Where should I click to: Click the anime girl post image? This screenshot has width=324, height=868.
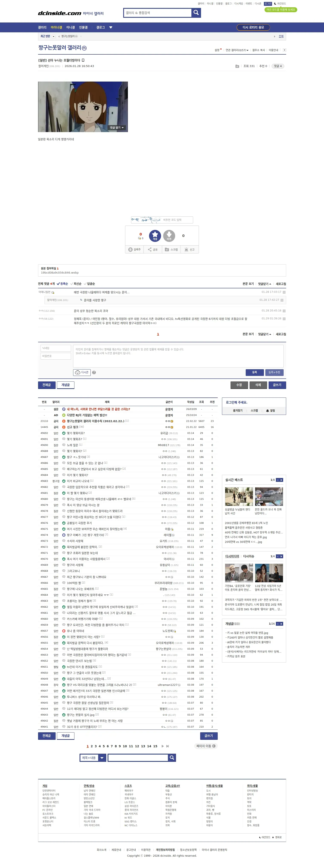(83, 106)
